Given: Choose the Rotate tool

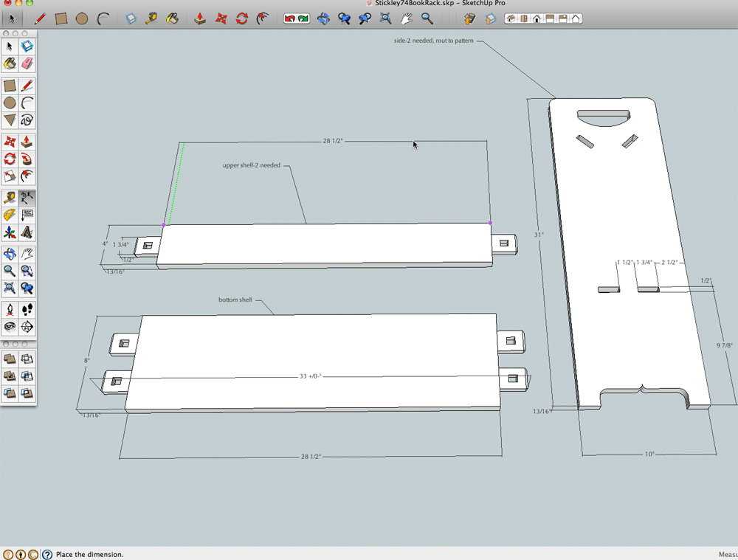Looking at the screenshot, I should tap(10, 159).
